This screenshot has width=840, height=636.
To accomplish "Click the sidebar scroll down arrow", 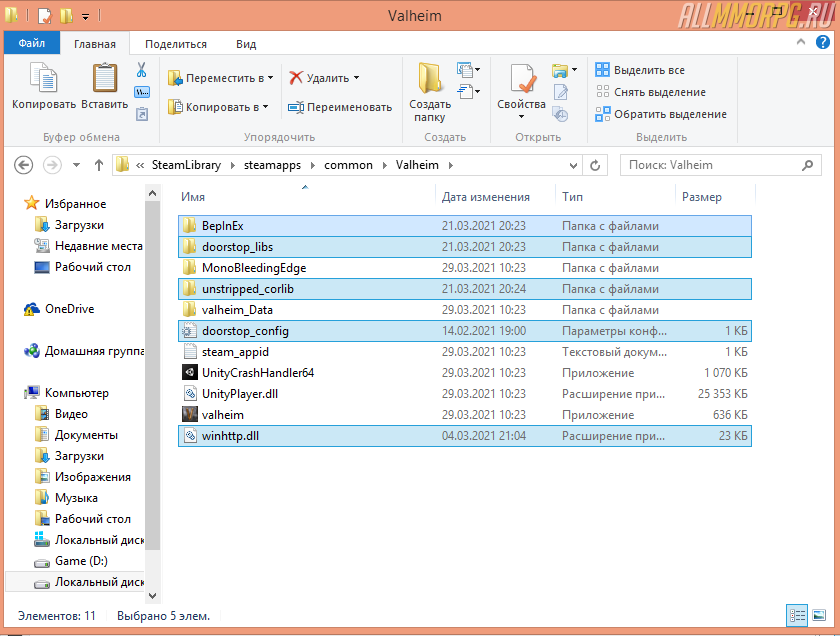I will coord(152,595).
